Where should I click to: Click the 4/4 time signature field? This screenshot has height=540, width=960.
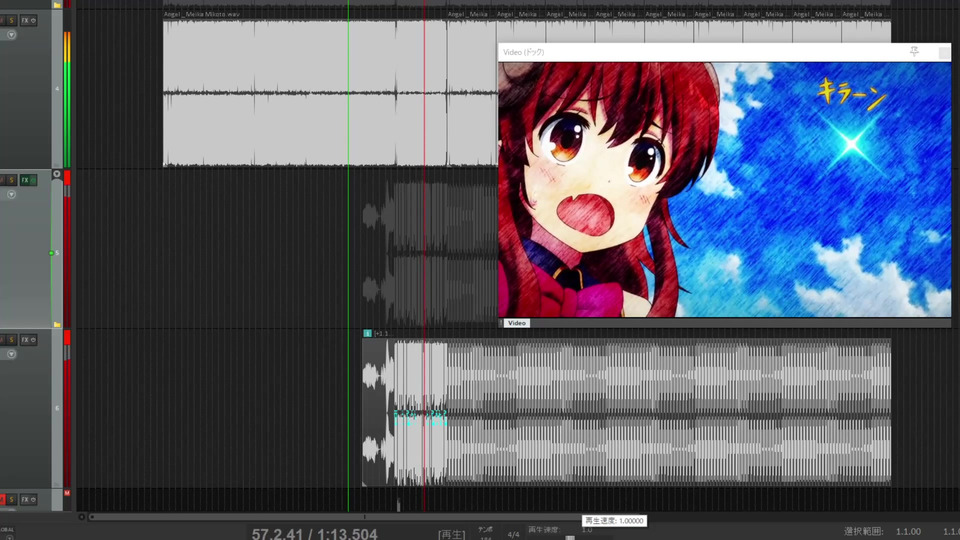513,534
